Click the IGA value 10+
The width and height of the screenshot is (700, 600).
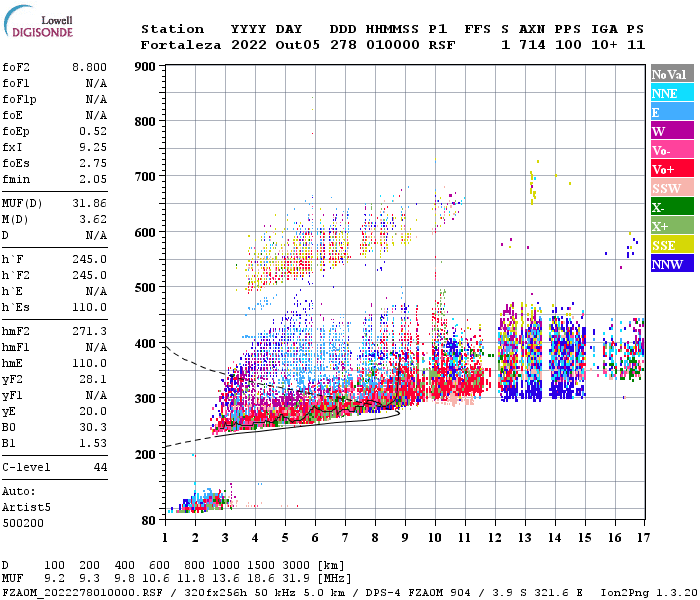point(604,45)
